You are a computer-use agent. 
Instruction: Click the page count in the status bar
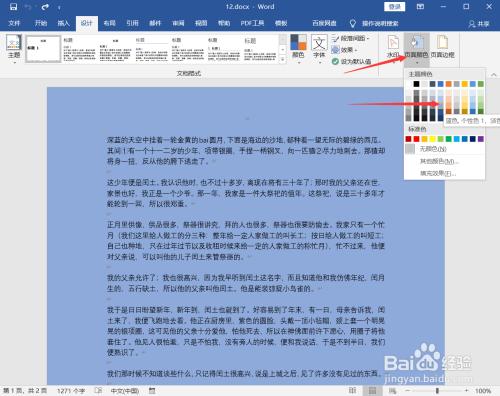pyautogui.click(x=25, y=391)
